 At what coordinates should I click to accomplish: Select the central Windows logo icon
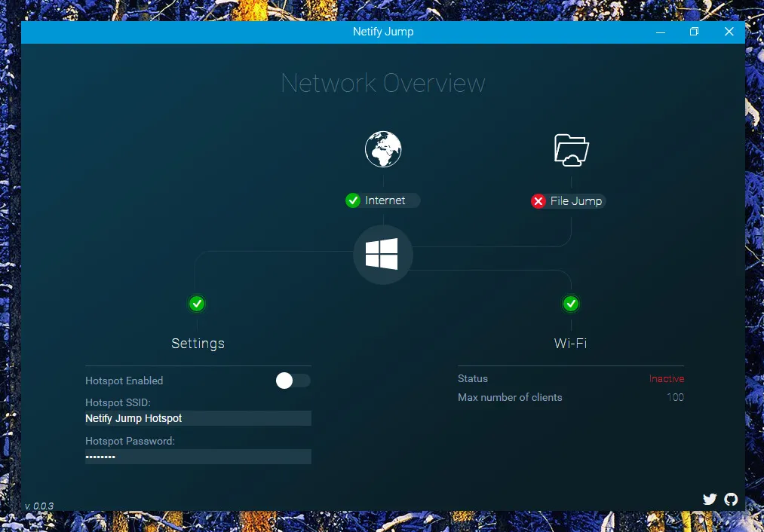(382, 255)
